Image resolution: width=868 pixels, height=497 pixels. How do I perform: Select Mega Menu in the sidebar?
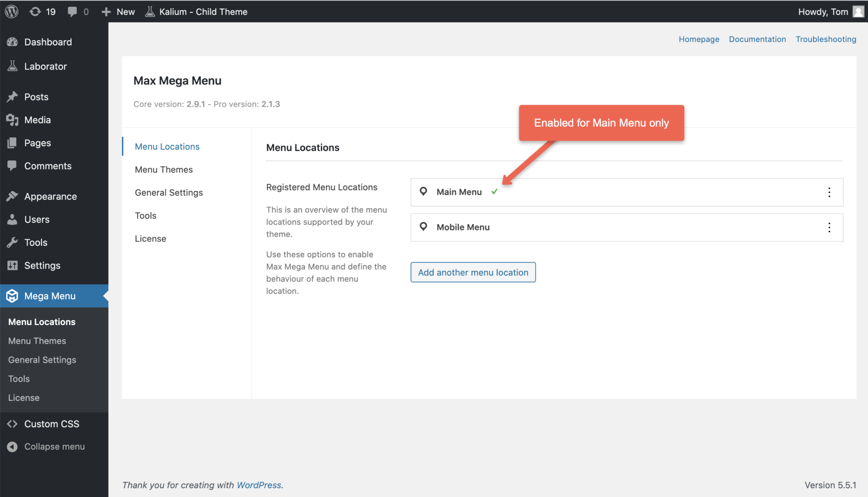pyautogui.click(x=54, y=296)
